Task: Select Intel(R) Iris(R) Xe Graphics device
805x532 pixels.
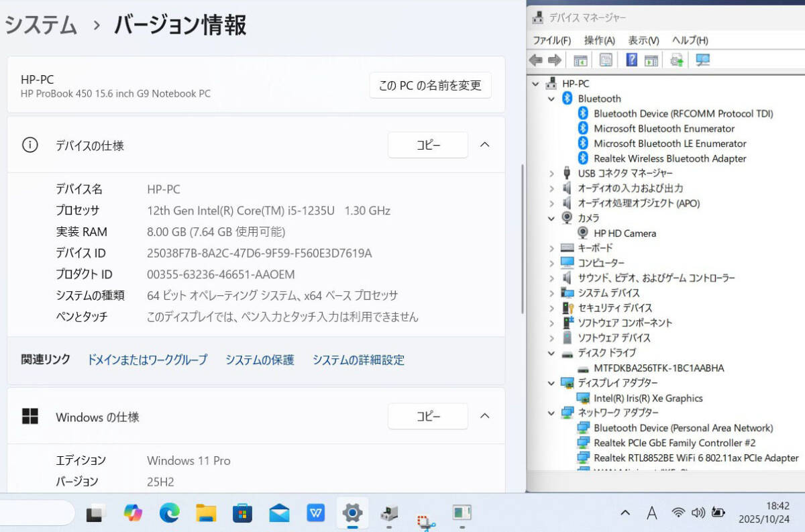Action: pyautogui.click(x=648, y=398)
